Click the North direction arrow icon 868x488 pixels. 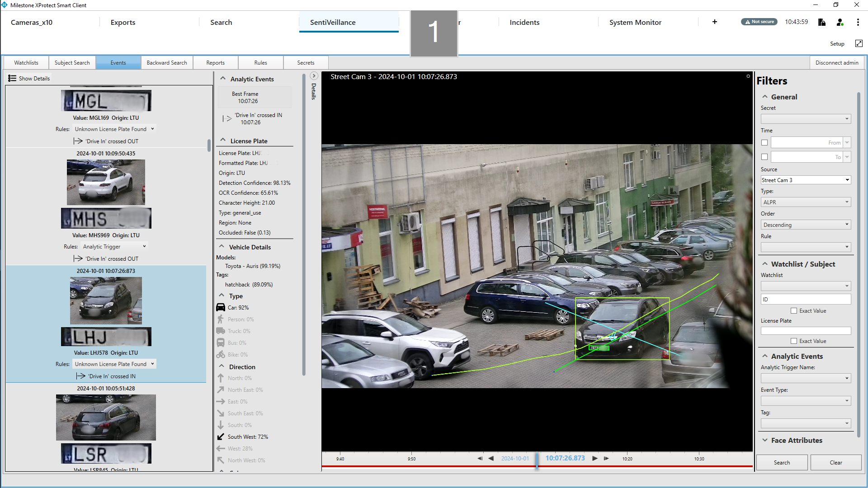pyautogui.click(x=221, y=378)
